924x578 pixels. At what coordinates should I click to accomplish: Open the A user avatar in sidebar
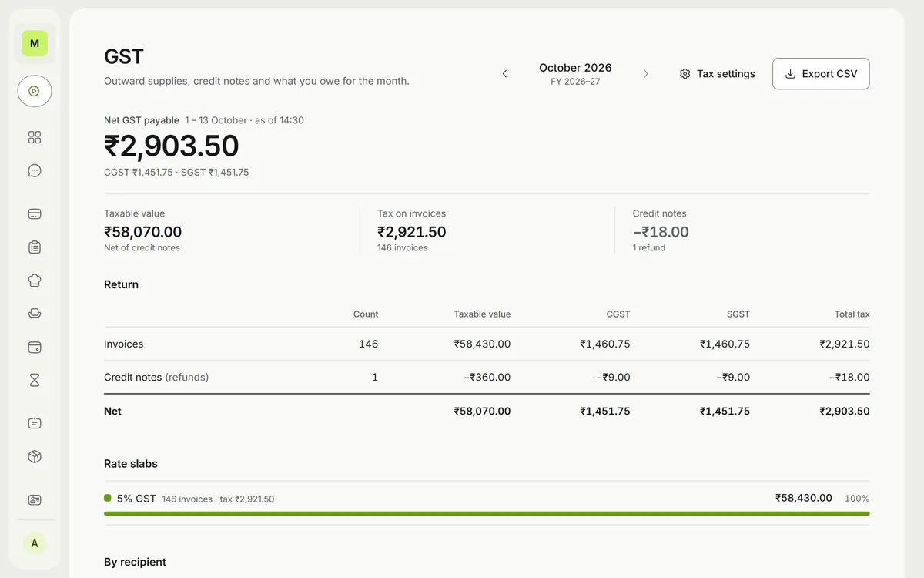click(35, 543)
